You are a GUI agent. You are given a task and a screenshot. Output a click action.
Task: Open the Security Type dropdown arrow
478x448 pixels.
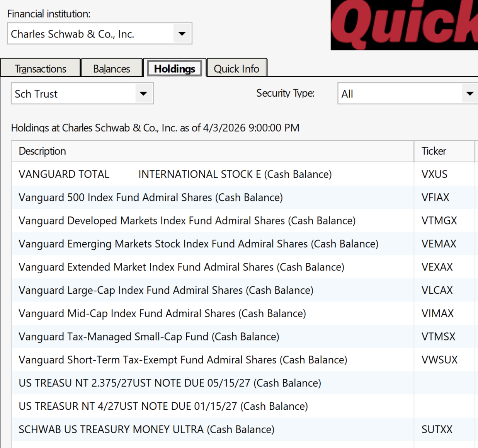pos(470,94)
